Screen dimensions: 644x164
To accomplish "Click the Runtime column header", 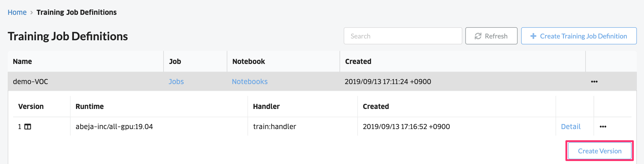I will coord(90,107).
